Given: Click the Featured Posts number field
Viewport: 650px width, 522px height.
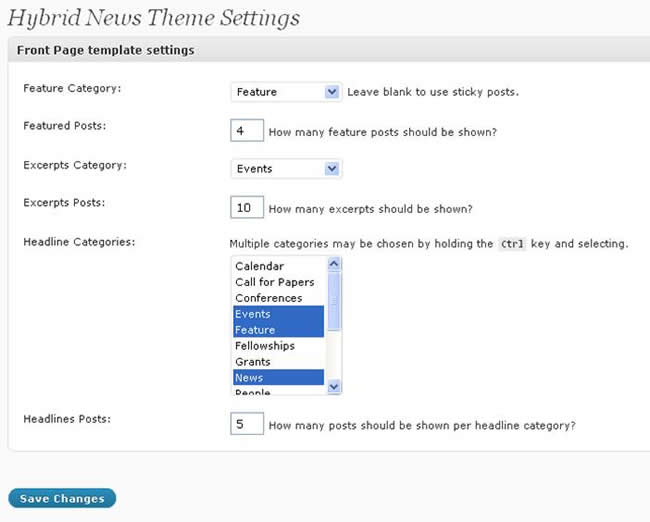Looking at the screenshot, I should (x=247, y=130).
